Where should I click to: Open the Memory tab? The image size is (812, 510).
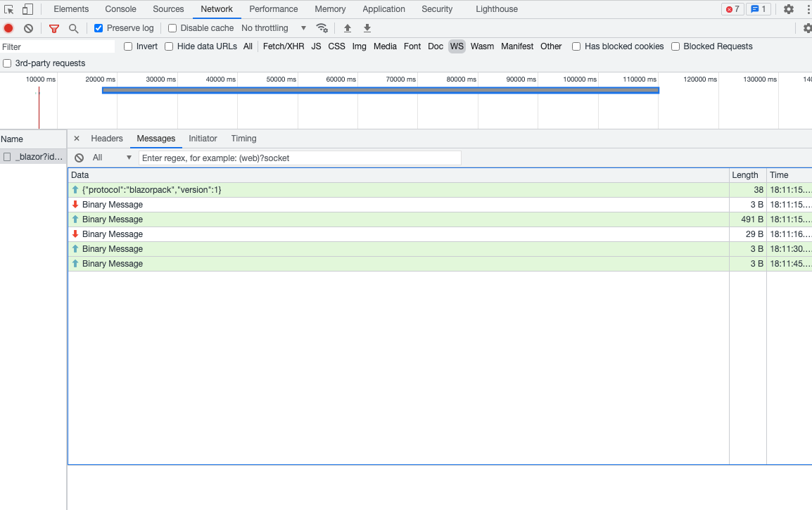click(330, 9)
